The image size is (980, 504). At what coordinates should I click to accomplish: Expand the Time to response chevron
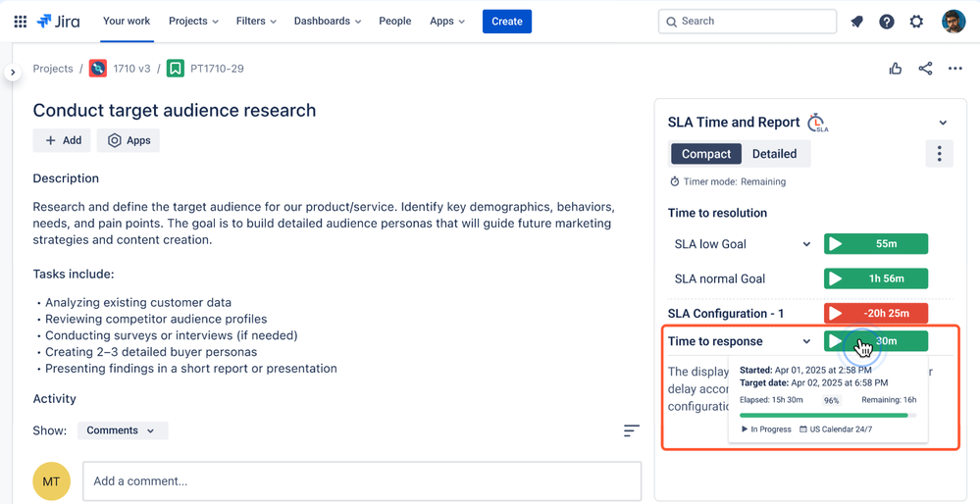pos(807,341)
